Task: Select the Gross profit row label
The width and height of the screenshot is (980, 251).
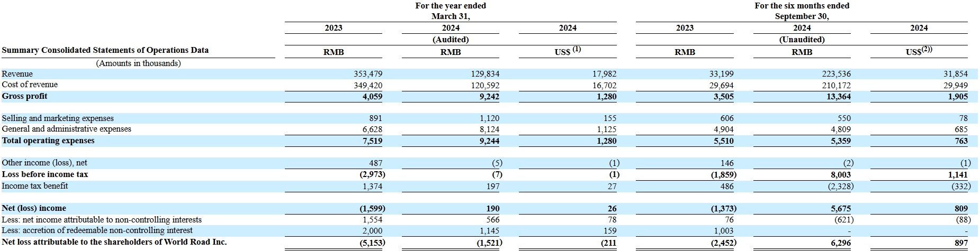Action: [25, 96]
